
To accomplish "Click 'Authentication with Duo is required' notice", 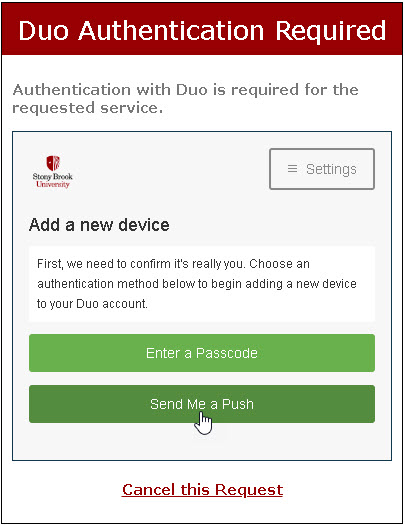I will (185, 98).
